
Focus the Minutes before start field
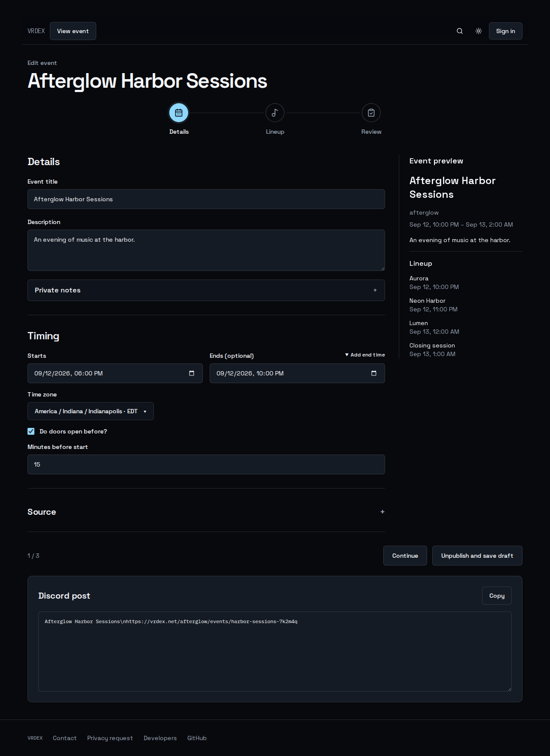206,464
